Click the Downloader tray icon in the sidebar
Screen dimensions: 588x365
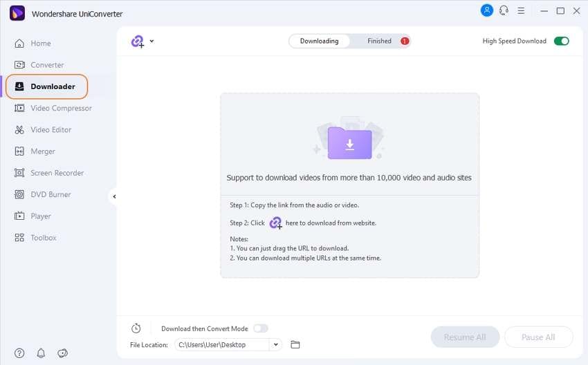coord(19,86)
